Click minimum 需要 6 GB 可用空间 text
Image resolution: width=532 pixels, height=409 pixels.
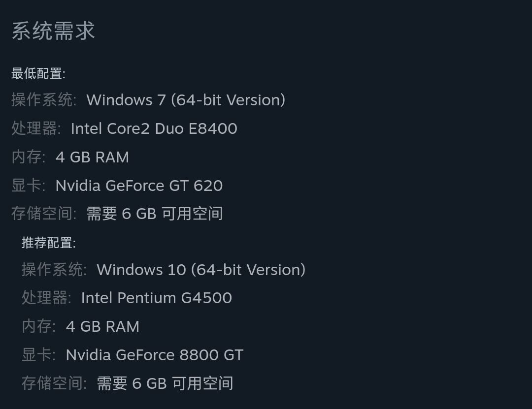(155, 214)
